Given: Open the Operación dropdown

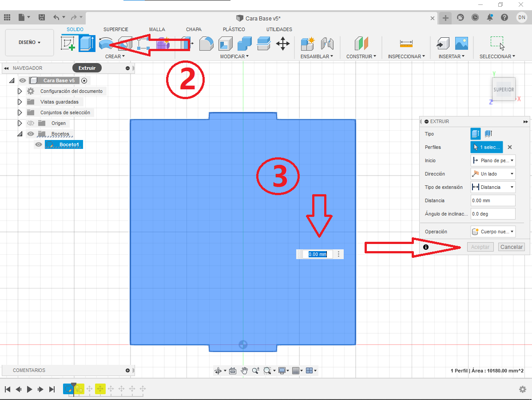Looking at the screenshot, I should 493,232.
